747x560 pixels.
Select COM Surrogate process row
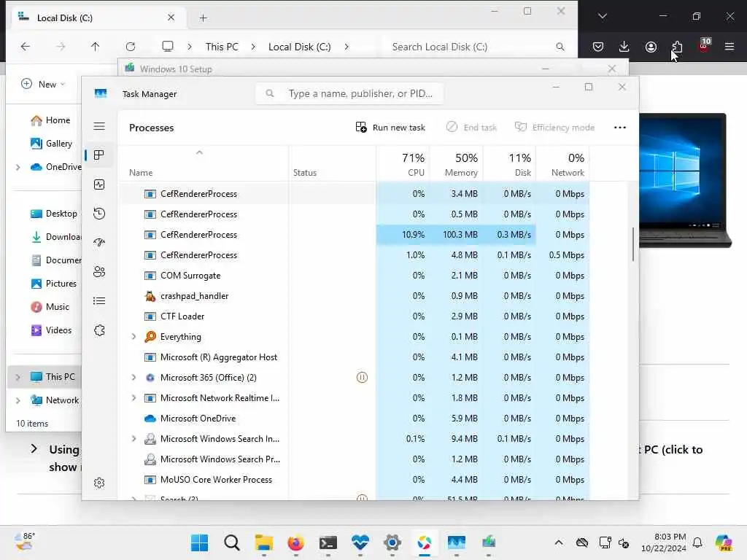pyautogui.click(x=354, y=276)
